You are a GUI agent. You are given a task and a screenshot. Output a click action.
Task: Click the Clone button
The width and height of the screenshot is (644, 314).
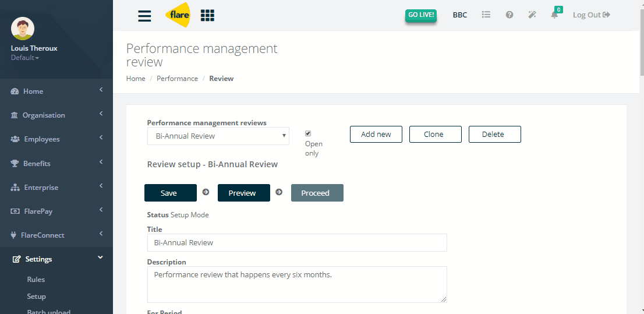pyautogui.click(x=436, y=135)
